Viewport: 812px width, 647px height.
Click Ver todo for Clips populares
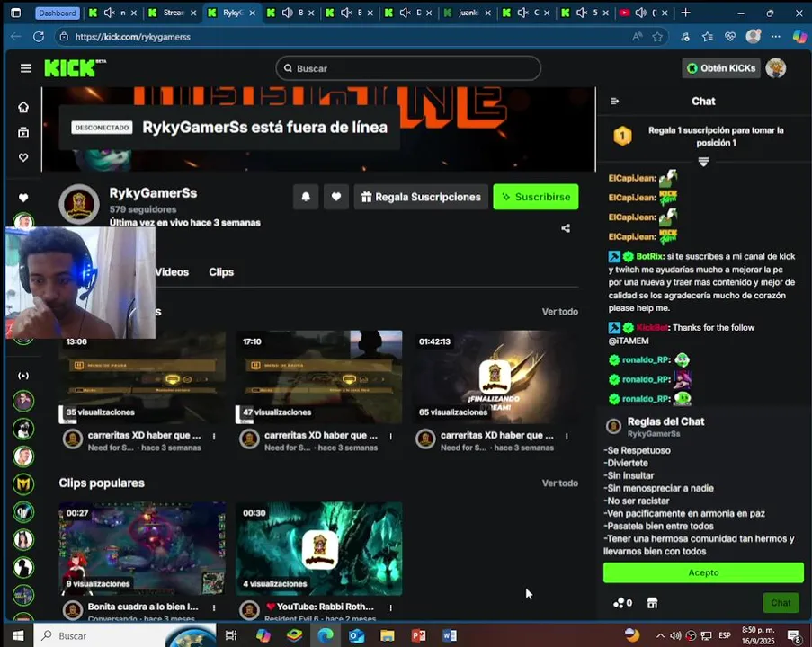(560, 483)
